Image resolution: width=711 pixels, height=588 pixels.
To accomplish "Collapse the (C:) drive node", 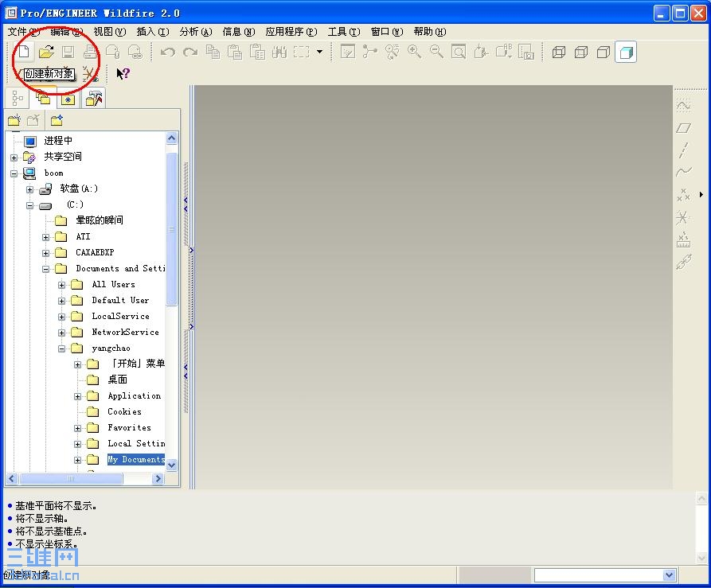I will [30, 205].
